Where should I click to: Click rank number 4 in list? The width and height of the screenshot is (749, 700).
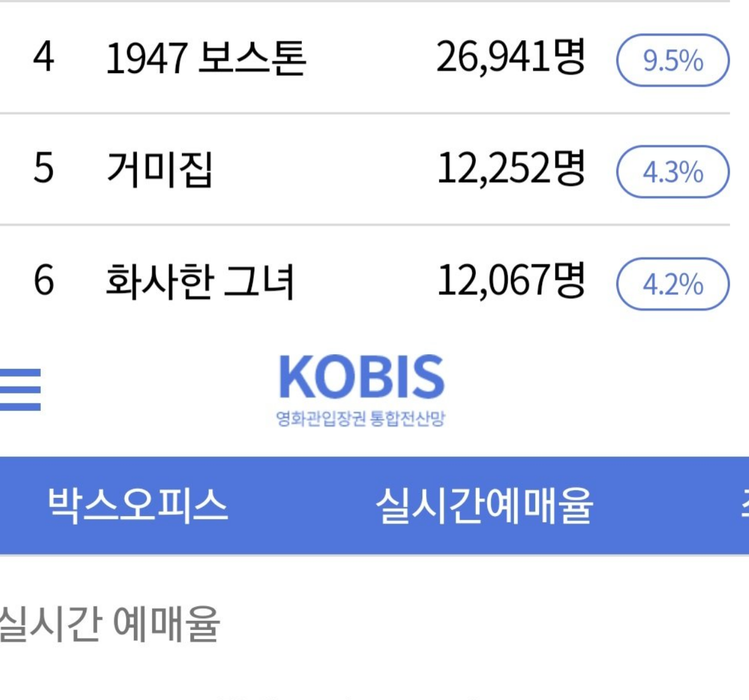(44, 57)
